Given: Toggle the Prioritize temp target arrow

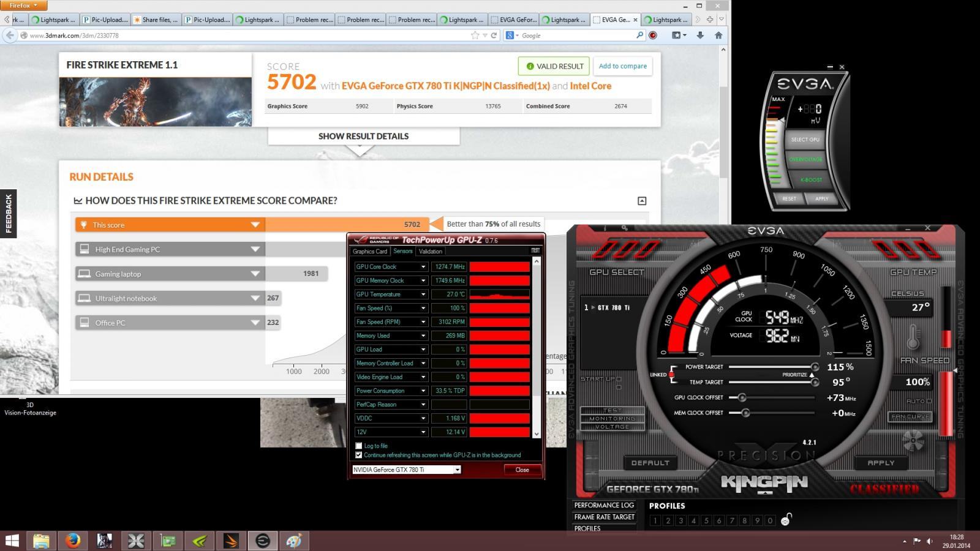Looking at the screenshot, I should pyautogui.click(x=812, y=375).
